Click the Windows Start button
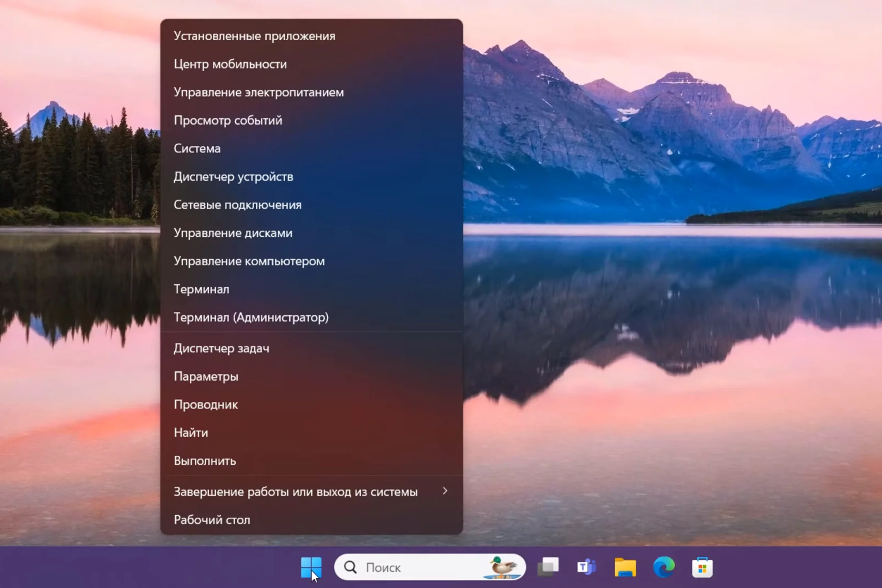Screen dimensions: 882x588 [x=311, y=567]
